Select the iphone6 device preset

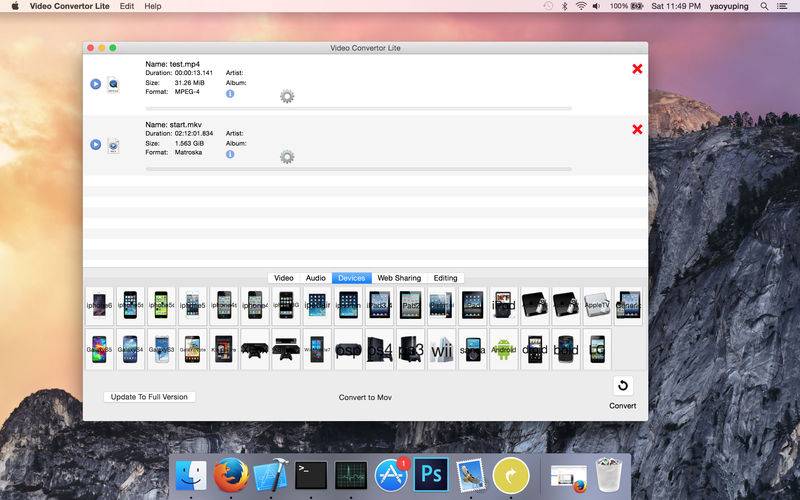coord(99,306)
